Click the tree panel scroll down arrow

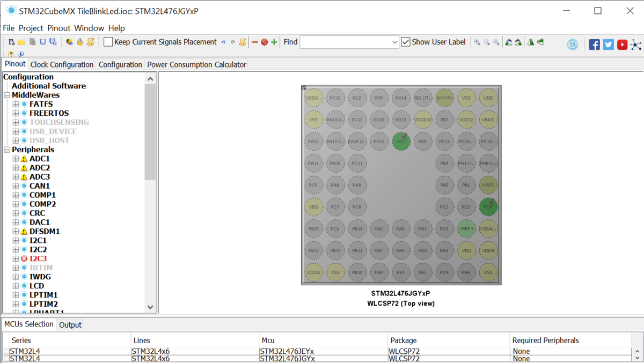(x=150, y=307)
